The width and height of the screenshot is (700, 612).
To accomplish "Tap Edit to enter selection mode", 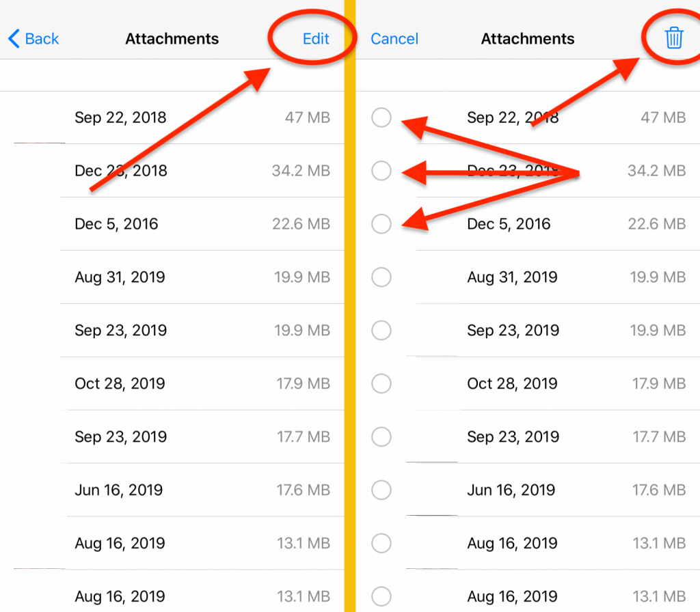I will pos(315,39).
